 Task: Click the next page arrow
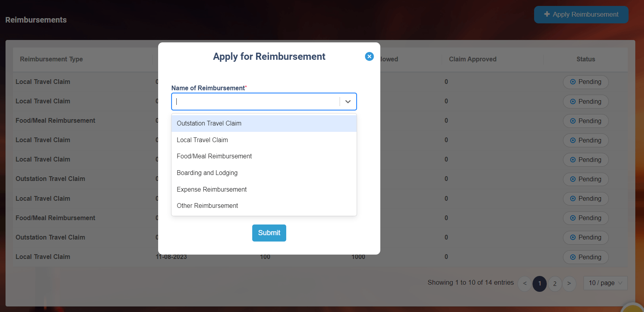[x=569, y=283]
